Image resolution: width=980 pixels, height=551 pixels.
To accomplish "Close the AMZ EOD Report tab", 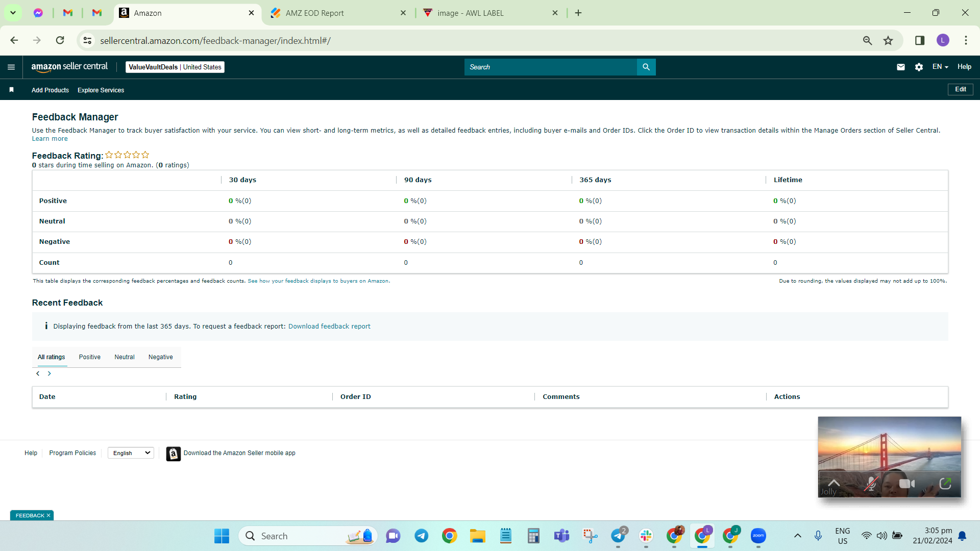I will pos(403,13).
